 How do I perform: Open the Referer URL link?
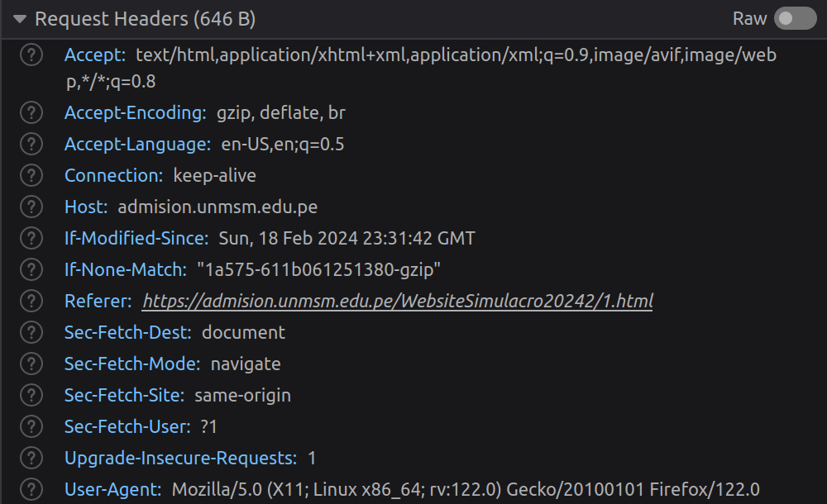(398, 301)
